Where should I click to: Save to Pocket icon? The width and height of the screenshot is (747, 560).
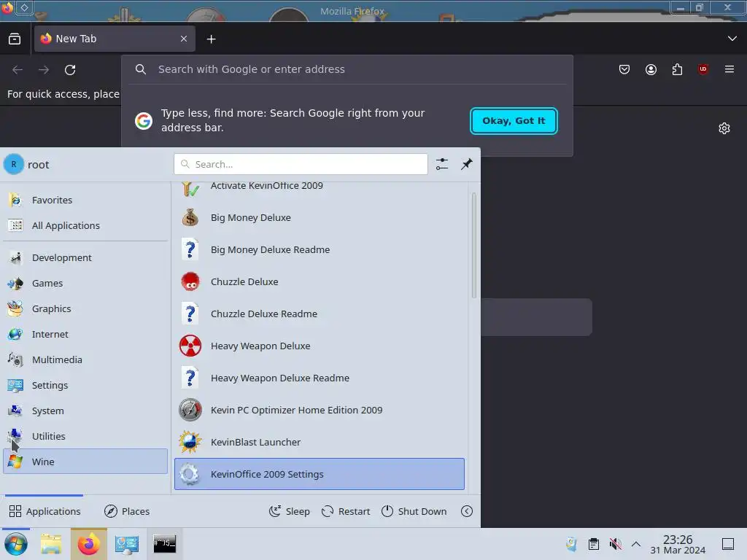pos(624,69)
